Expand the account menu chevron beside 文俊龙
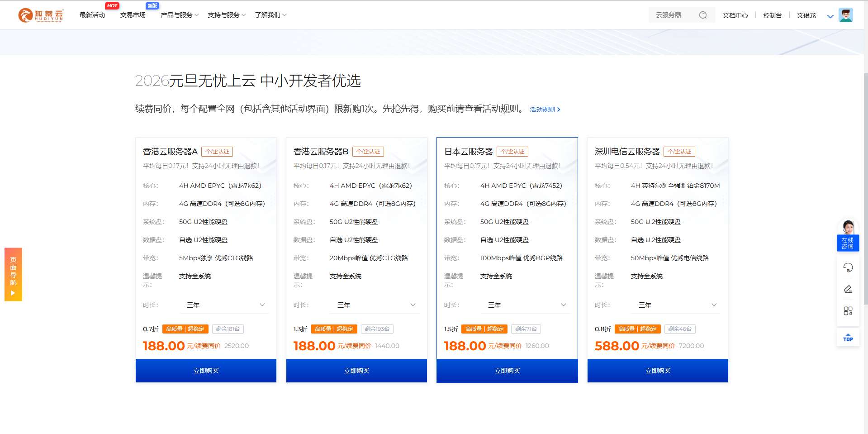The image size is (868, 434). pyautogui.click(x=830, y=16)
